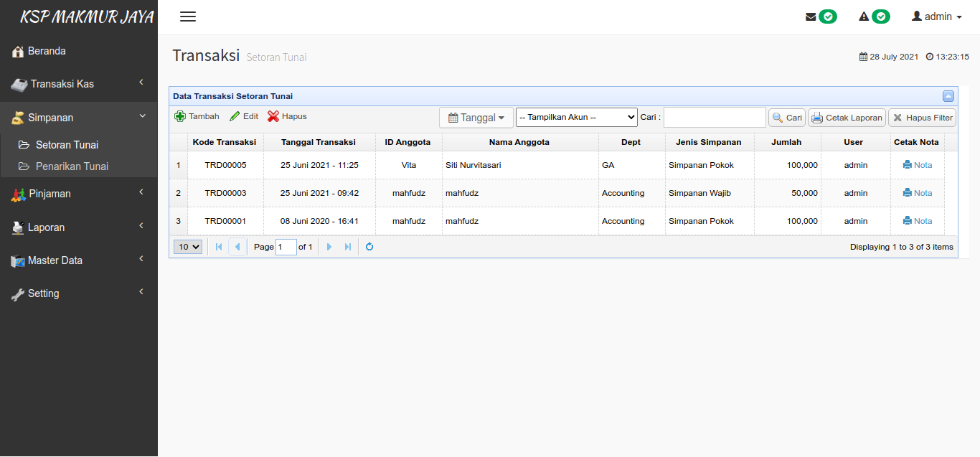Go to the previous page arrow
The image size is (980, 457).
[237, 247]
